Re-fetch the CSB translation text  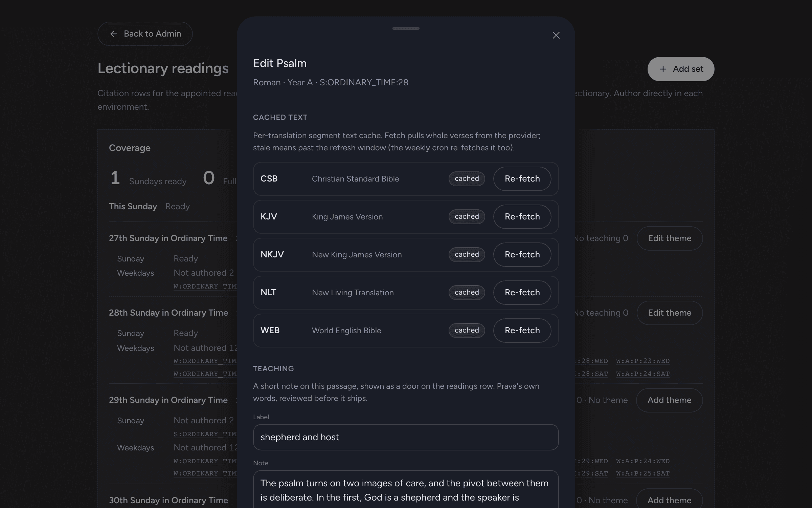coord(522,179)
